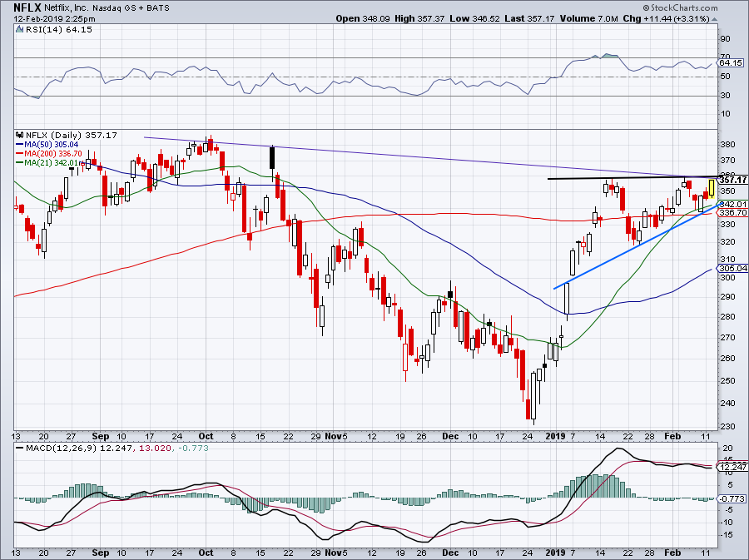Click the 230 label on the price axis
This screenshot has height=560, width=749.
point(728,426)
